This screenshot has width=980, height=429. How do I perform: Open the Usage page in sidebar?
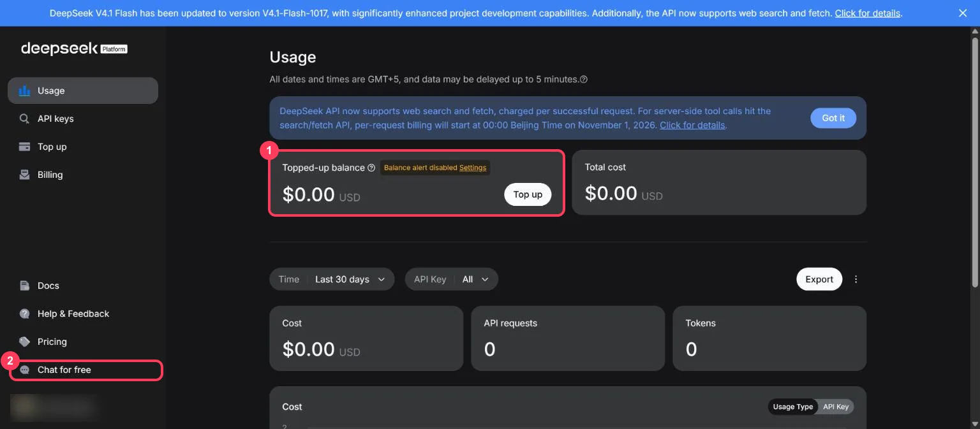tap(83, 91)
